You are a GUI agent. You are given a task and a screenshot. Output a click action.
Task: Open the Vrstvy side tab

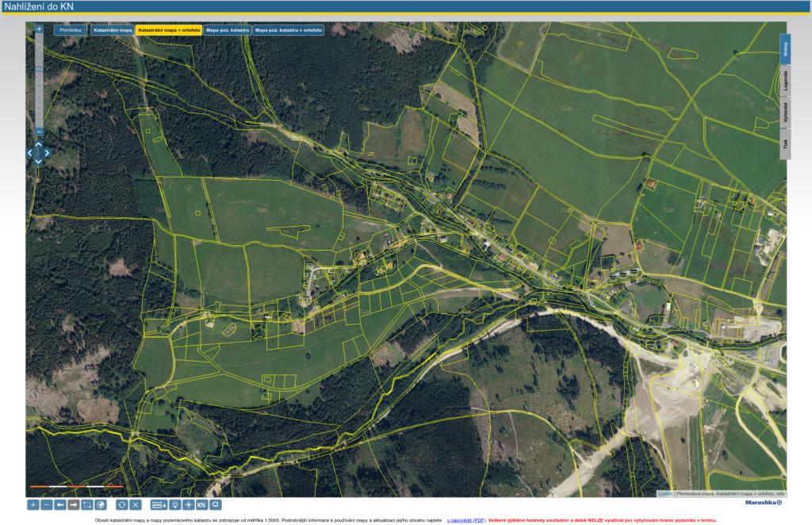[x=785, y=48]
